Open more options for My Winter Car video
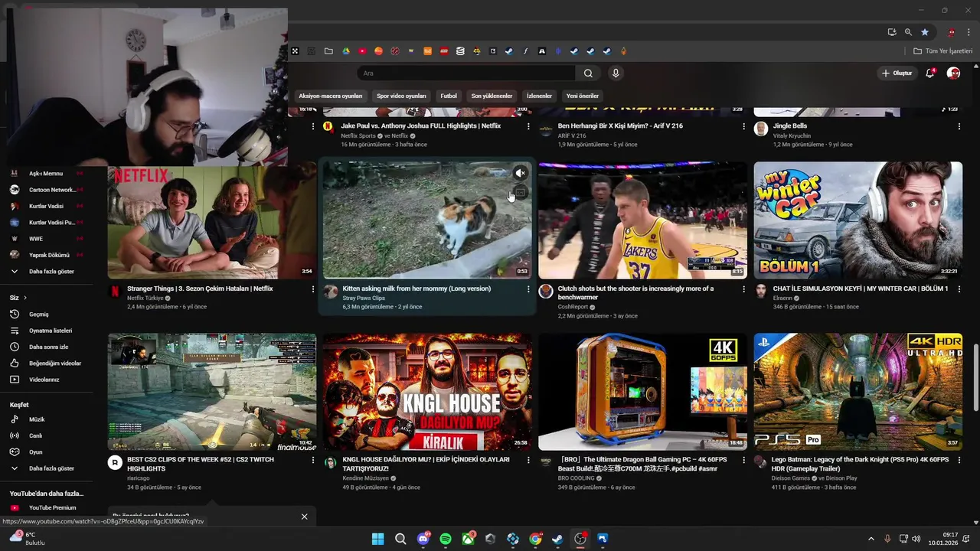Viewport: 980px width, 551px height. (959, 289)
